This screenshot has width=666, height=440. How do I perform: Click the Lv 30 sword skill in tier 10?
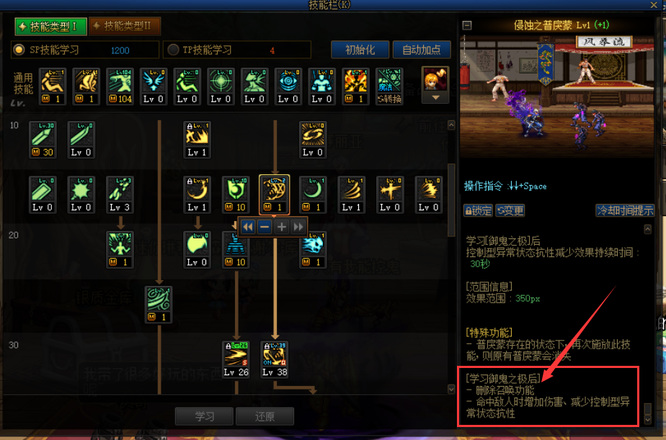42,139
